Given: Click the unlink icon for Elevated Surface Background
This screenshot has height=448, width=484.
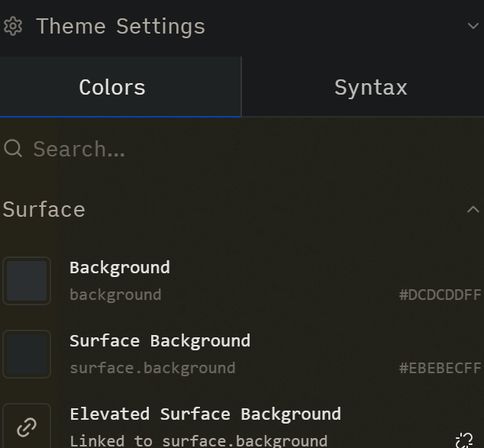Looking at the screenshot, I should click(464, 440).
